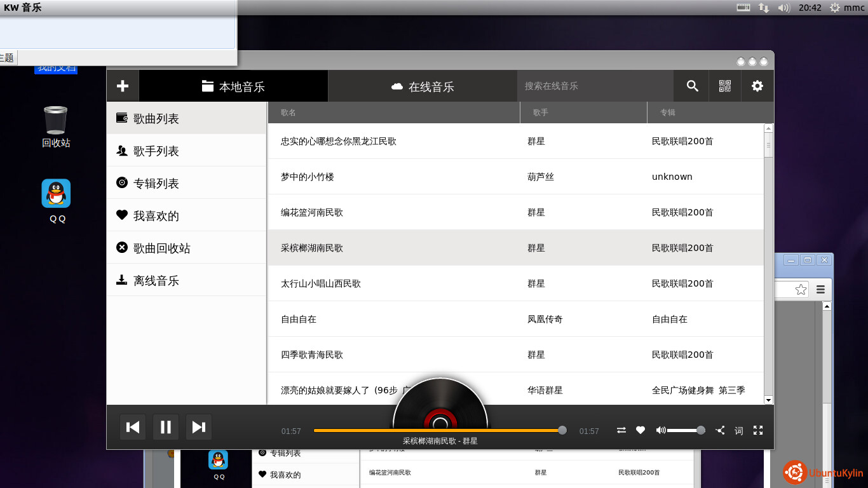Toggle the repeat playback mode icon
The image size is (868, 488).
click(x=621, y=430)
